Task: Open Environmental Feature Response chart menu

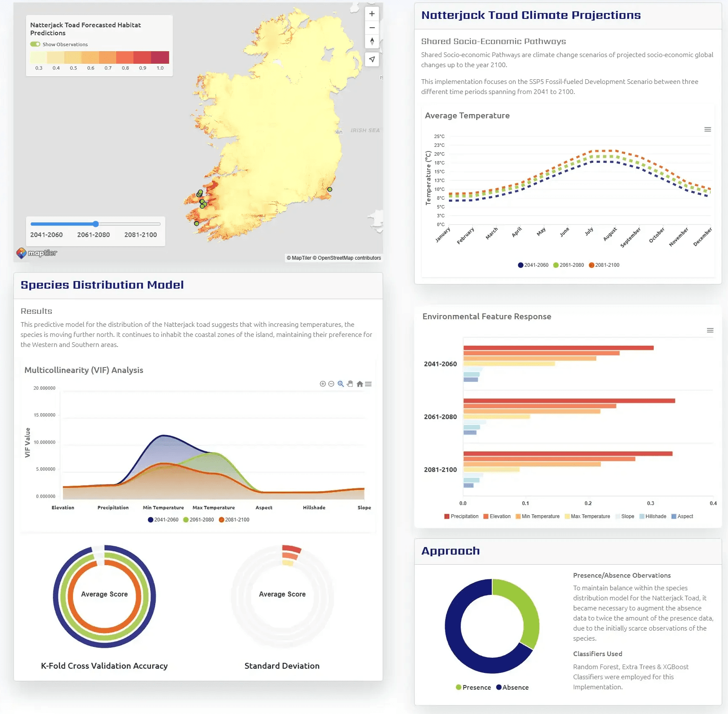Action: point(710,331)
